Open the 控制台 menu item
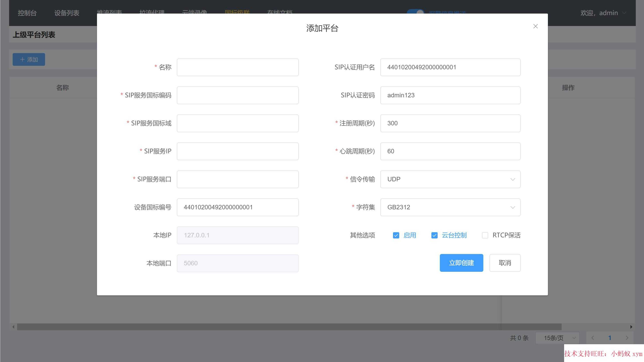The width and height of the screenshot is (644, 362). [x=27, y=13]
